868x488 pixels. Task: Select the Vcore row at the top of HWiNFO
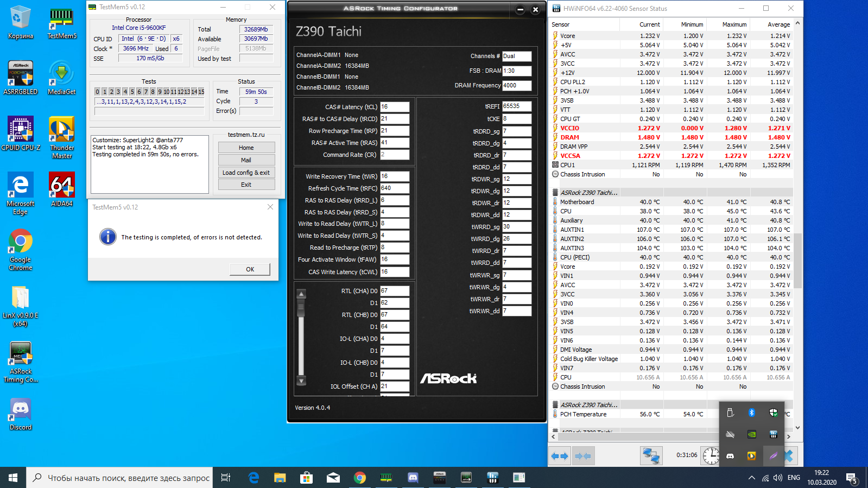671,36
